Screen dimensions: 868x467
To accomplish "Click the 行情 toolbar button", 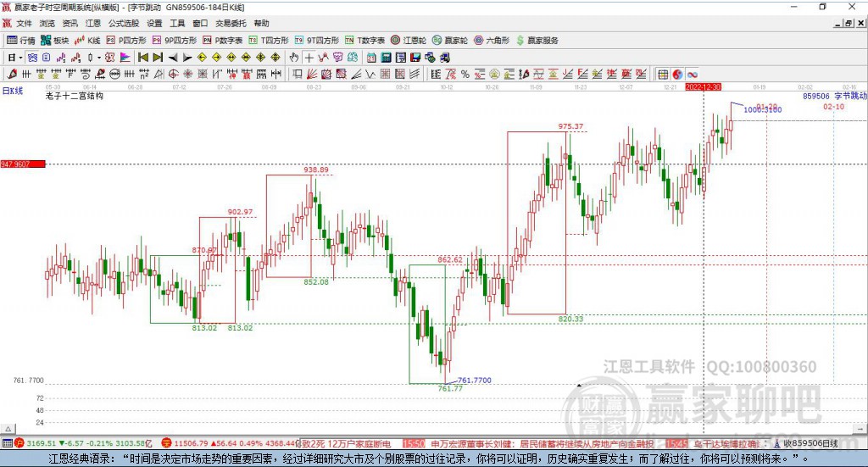I will tap(21, 41).
